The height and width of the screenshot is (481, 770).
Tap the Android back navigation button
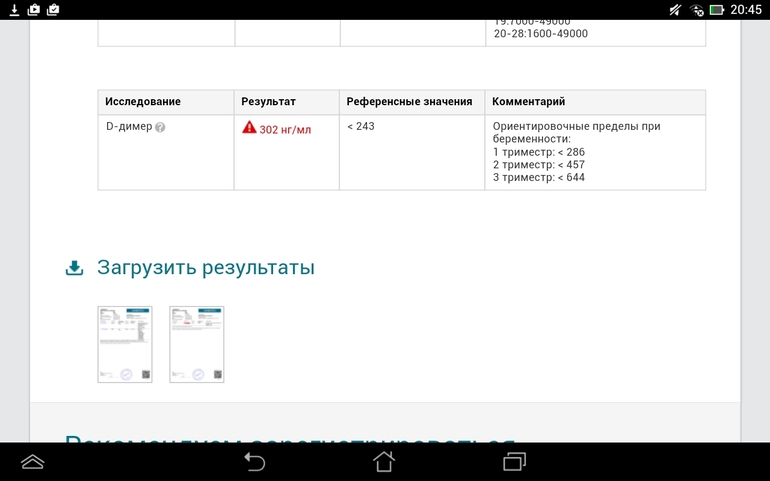(x=255, y=461)
